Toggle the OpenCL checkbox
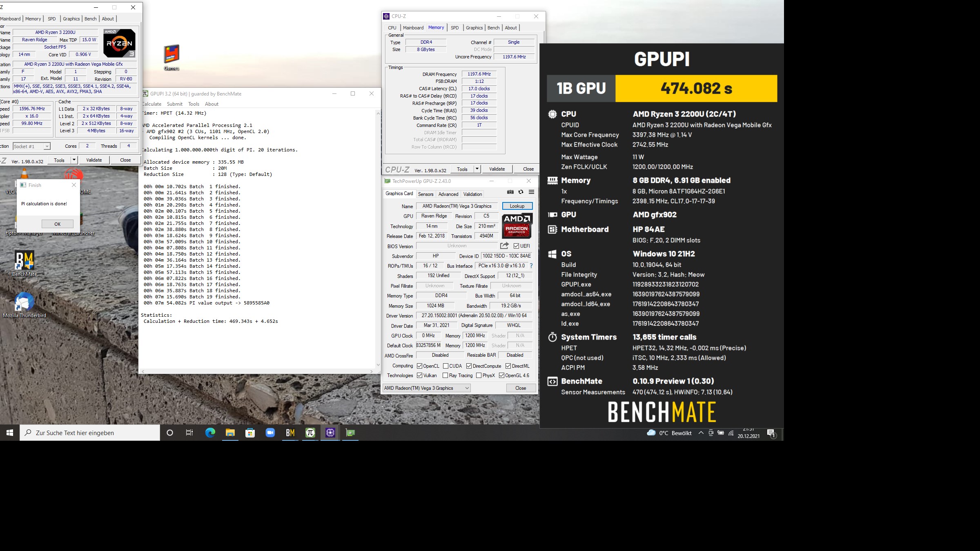980x551 pixels. (419, 366)
